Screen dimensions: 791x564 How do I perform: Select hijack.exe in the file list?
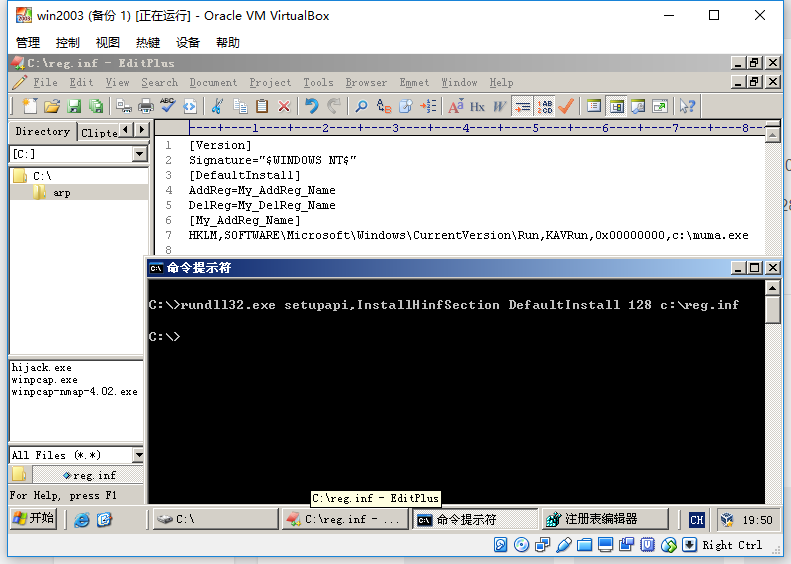[x=41, y=368]
